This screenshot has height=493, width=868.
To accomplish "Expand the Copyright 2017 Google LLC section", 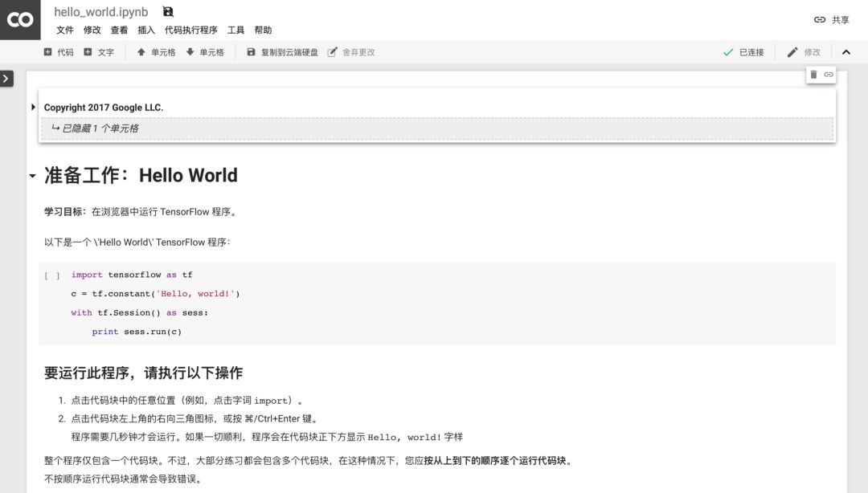I will (x=33, y=108).
